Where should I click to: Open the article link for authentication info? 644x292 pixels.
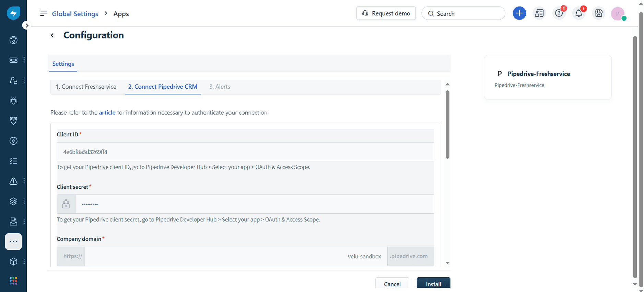tap(107, 113)
